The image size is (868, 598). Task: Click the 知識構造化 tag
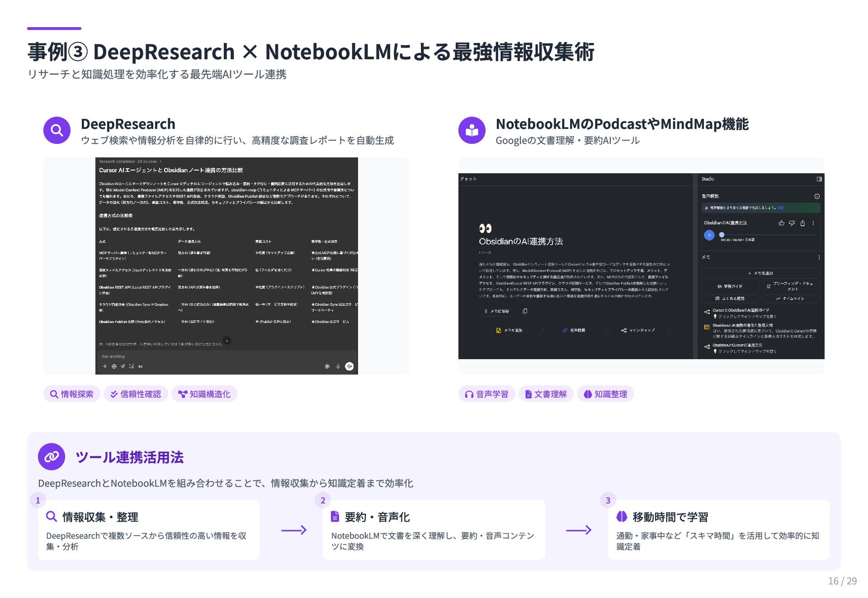point(204,394)
